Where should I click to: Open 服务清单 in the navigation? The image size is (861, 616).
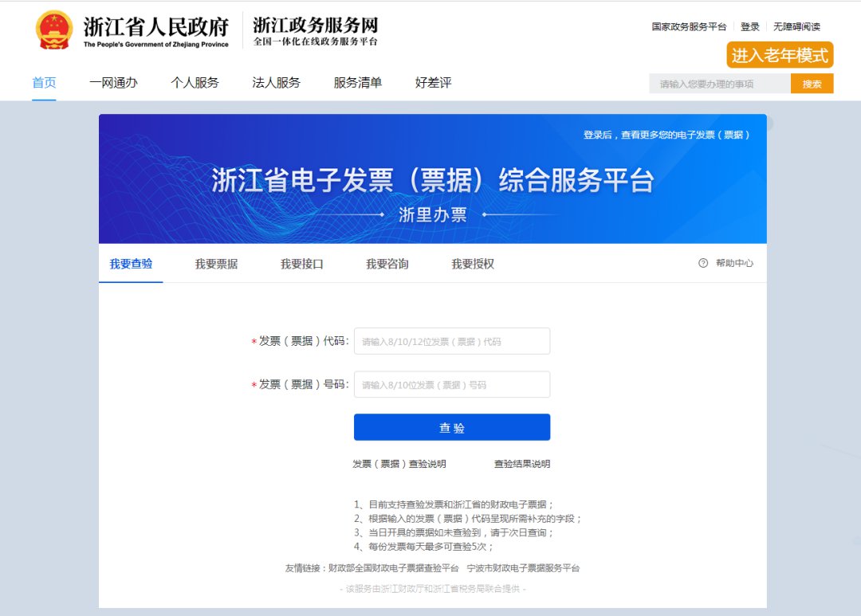click(x=357, y=83)
